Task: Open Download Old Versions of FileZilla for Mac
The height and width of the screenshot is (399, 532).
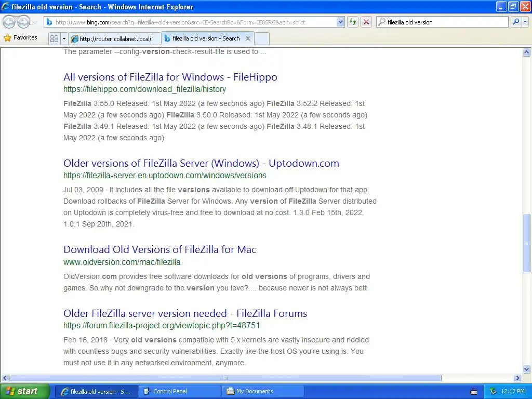Action: [160, 249]
